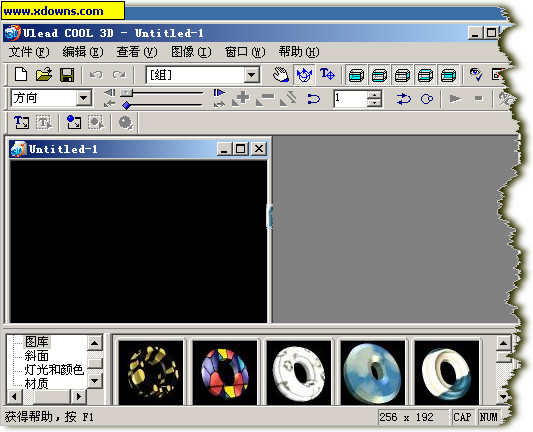Select 材质 in the category tree
This screenshot has height=432, width=533.
36,384
